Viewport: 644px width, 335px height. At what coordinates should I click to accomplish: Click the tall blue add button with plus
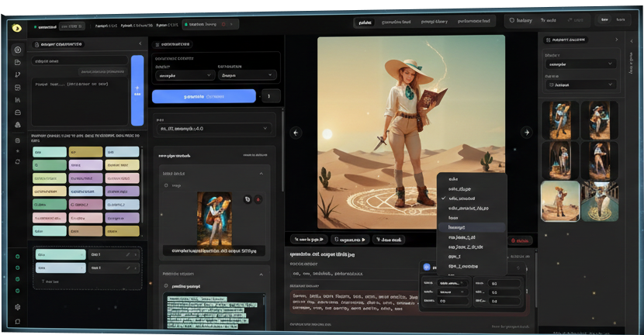point(137,90)
